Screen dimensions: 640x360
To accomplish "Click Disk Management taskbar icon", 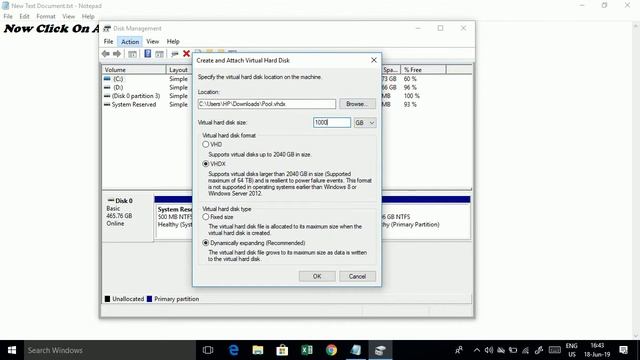I will pos(380,350).
